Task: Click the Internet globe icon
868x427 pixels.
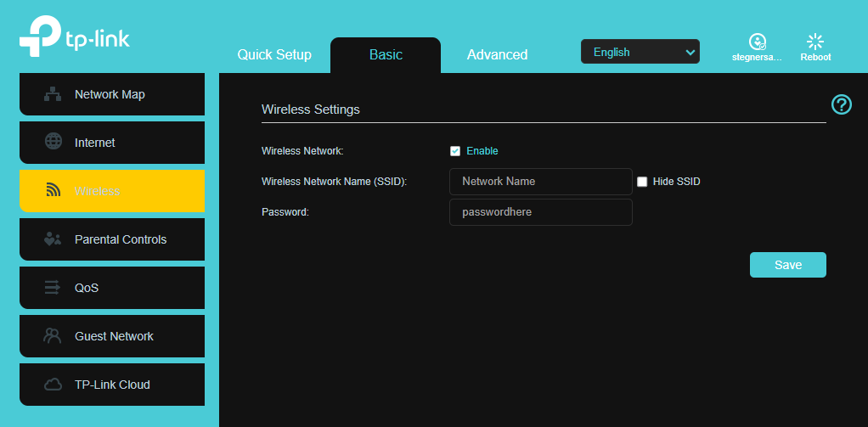Action: pyautogui.click(x=53, y=143)
